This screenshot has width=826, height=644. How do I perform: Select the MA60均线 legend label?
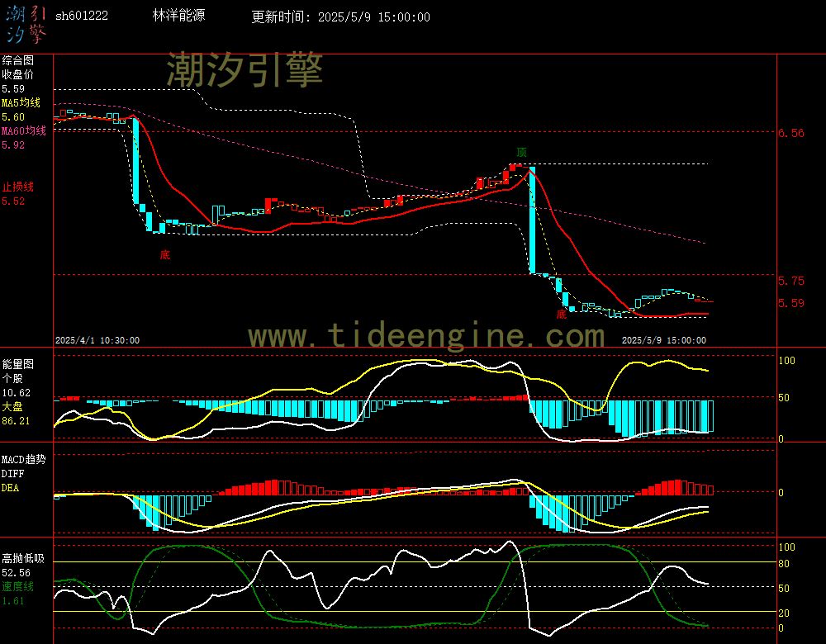pos(24,130)
